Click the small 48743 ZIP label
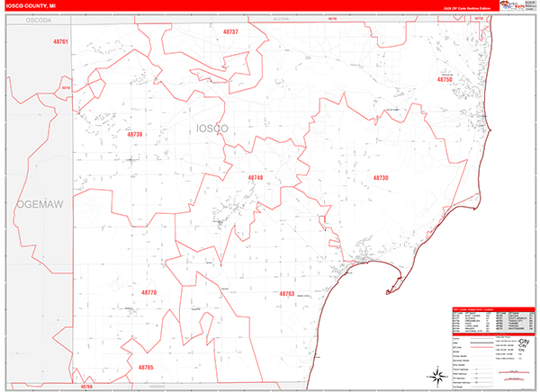The width and height of the screenshot is (540, 392). pos(66,88)
